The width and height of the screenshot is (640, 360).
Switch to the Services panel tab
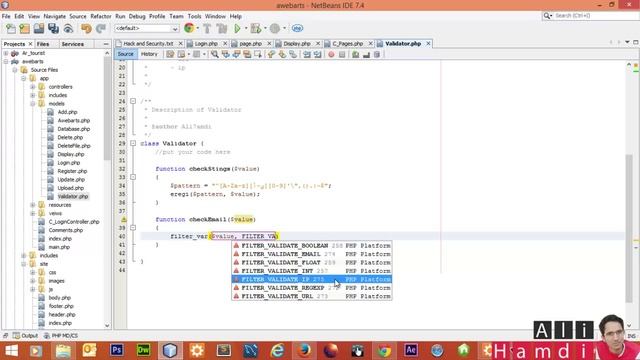pos(73,44)
